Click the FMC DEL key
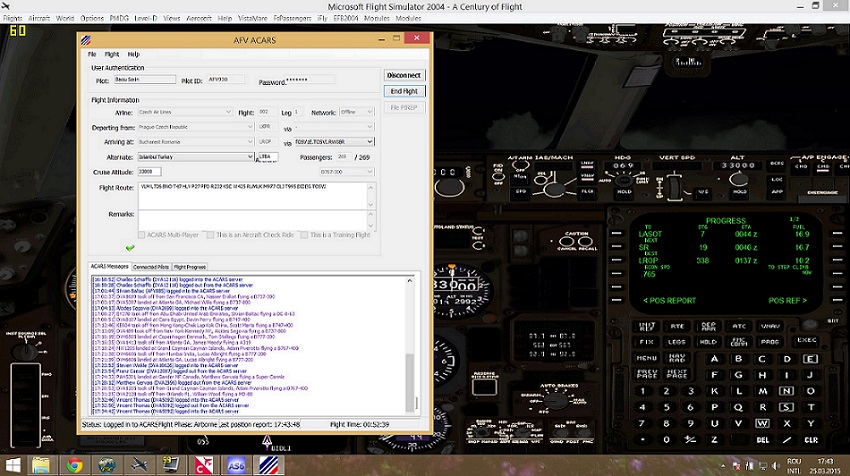850x476 pixels. pyautogui.click(x=763, y=440)
